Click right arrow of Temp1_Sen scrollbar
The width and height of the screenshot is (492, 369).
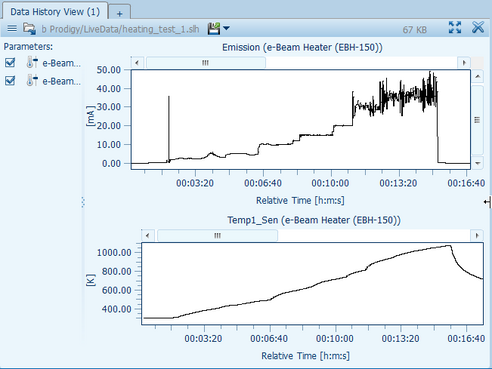point(477,235)
